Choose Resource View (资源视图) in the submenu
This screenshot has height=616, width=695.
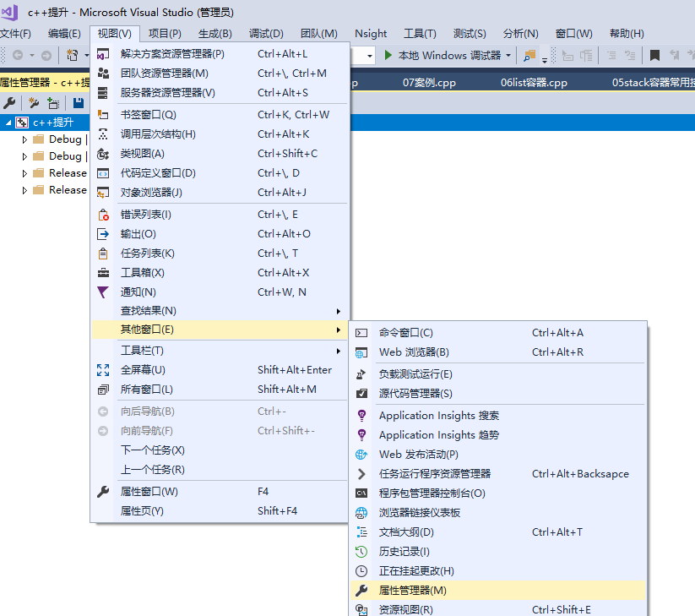[x=497, y=609]
